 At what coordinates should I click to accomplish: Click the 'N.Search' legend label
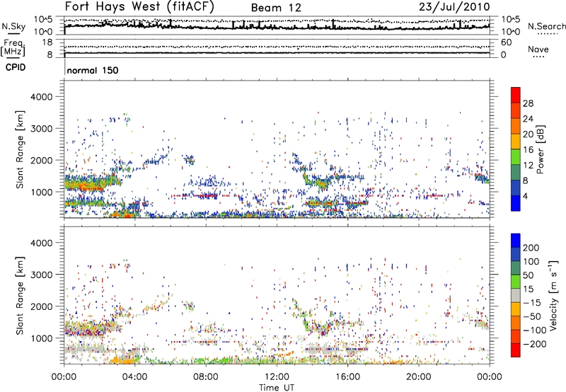tap(546, 26)
